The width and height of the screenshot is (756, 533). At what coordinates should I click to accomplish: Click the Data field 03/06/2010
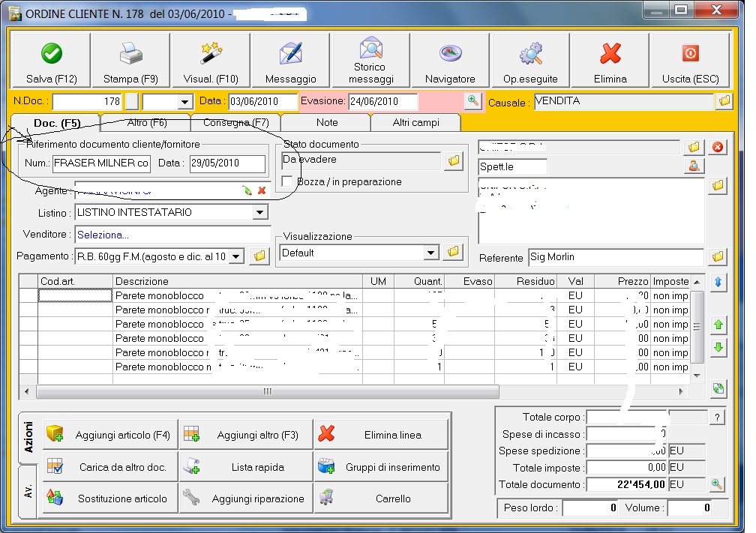[x=262, y=101]
